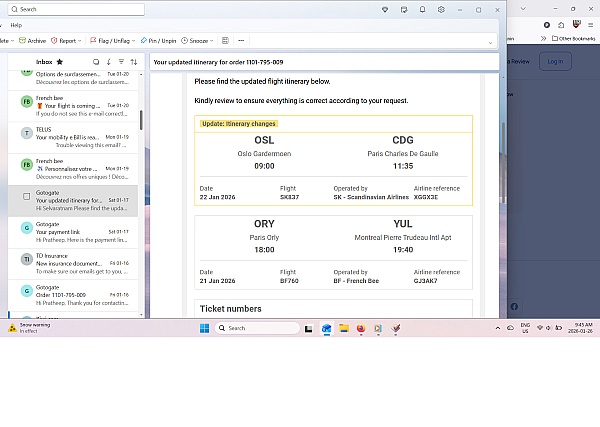The width and height of the screenshot is (600, 427).
Task: Click the Report shield icon
Action: pyautogui.click(x=55, y=41)
